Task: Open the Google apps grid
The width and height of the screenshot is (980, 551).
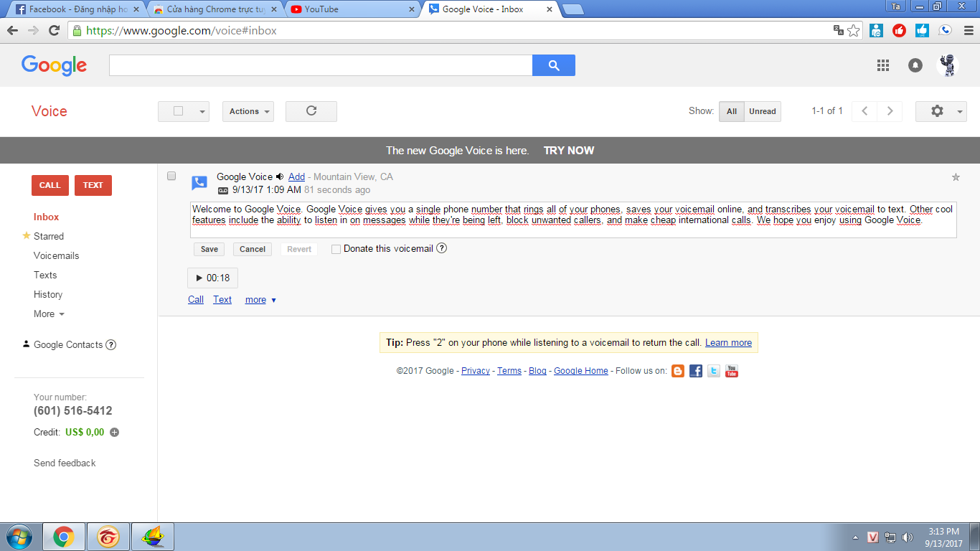Action: click(x=883, y=65)
